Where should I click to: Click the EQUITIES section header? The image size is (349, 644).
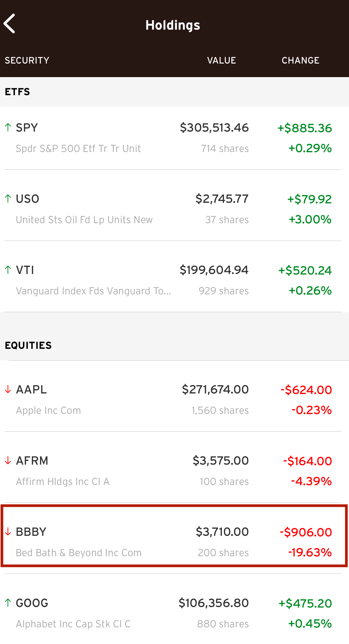click(x=28, y=345)
